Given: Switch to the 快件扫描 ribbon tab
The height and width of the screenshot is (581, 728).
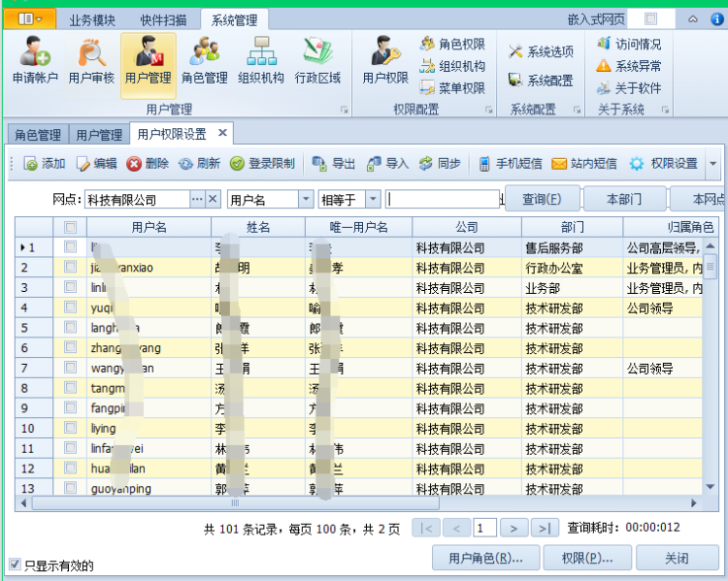Looking at the screenshot, I should (163, 20).
